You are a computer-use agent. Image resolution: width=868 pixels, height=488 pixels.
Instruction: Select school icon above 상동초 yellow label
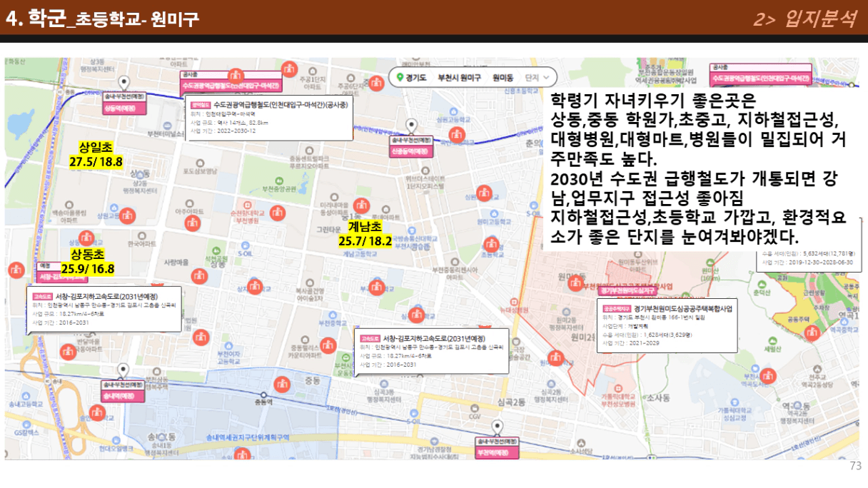[x=86, y=238]
